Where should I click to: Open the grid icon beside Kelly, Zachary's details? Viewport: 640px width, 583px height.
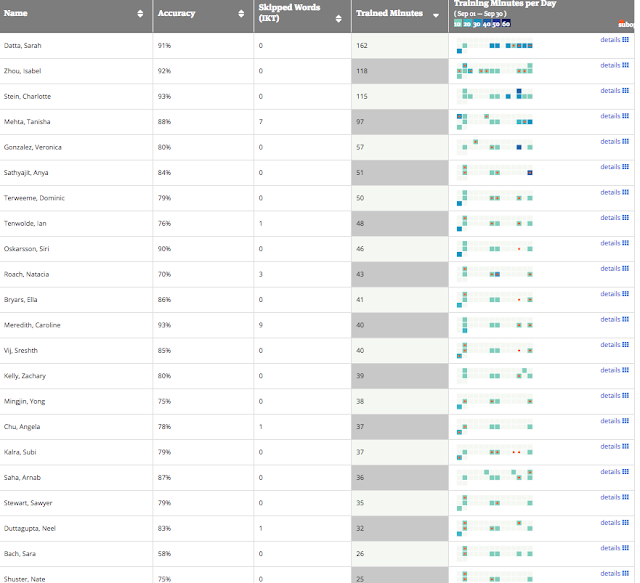coord(625,370)
